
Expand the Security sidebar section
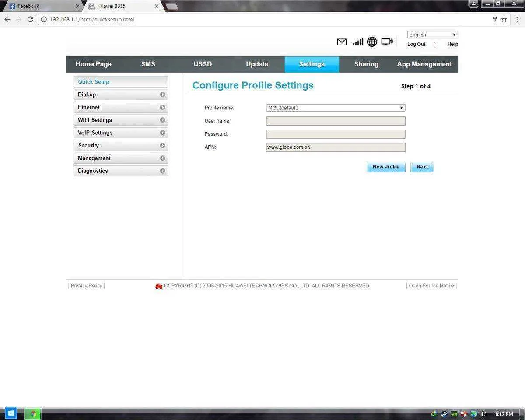121,145
